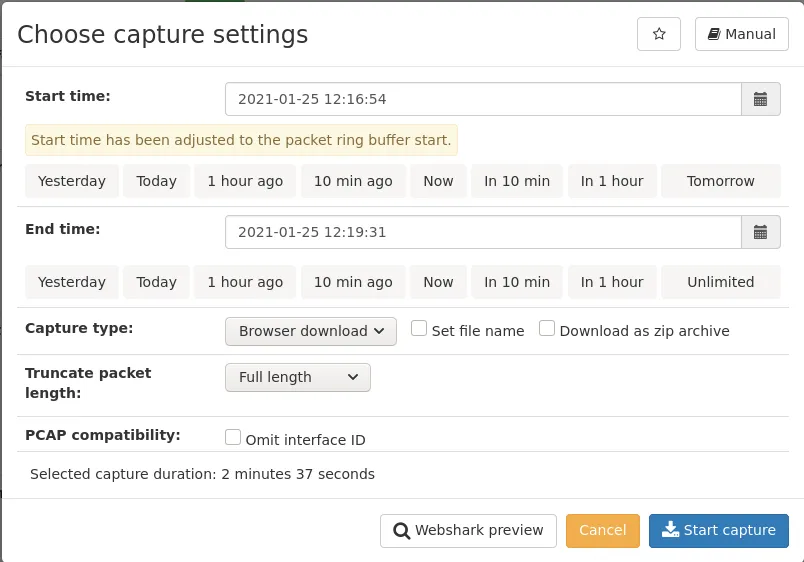Click into the Start time text field
Image resolution: width=804 pixels, height=562 pixels.
click(483, 99)
